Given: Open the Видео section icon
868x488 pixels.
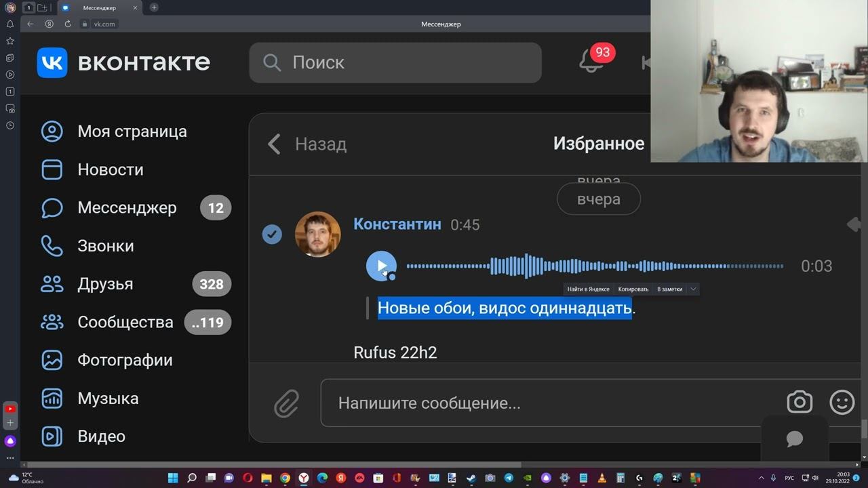Looking at the screenshot, I should tap(52, 436).
